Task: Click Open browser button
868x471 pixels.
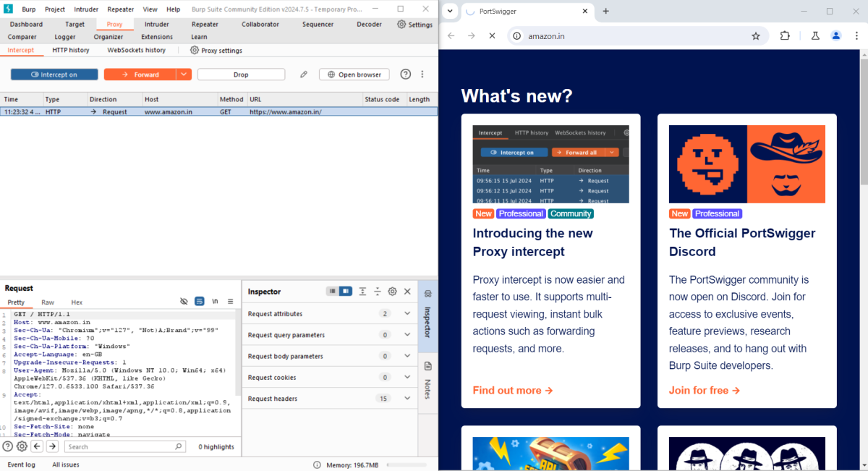Action: (354, 75)
